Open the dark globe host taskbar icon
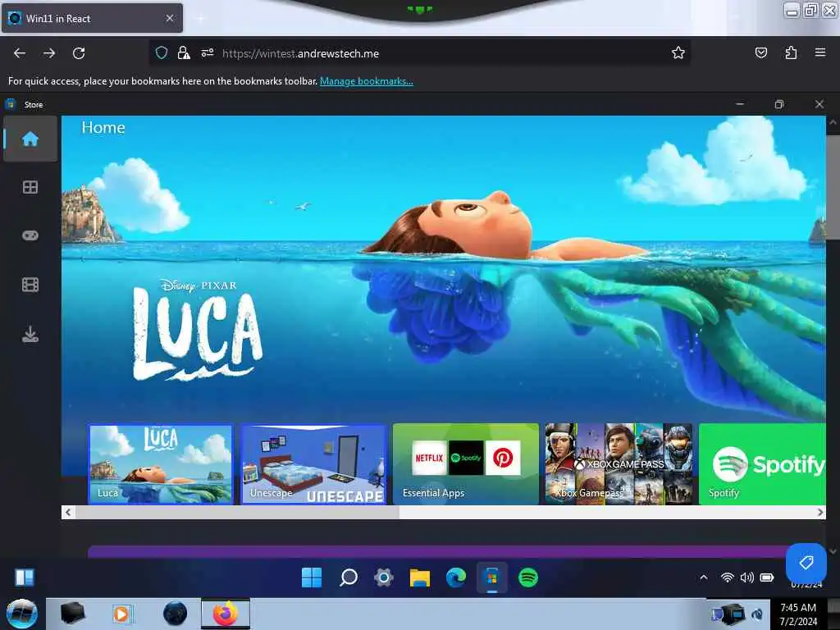The image size is (840, 630). 176,614
